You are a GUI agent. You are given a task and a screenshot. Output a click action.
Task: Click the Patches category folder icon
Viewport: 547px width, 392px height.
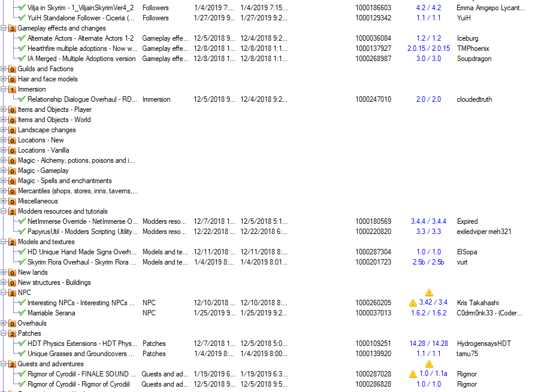12,334
